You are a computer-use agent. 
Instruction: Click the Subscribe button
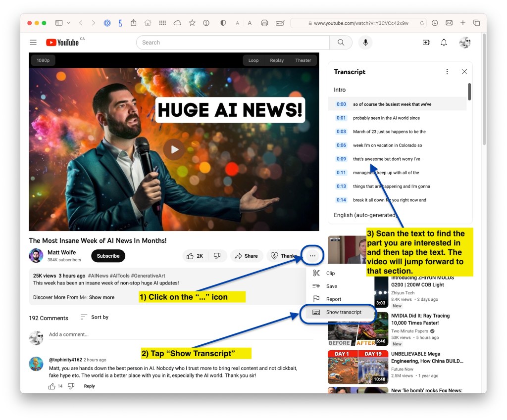(x=108, y=256)
